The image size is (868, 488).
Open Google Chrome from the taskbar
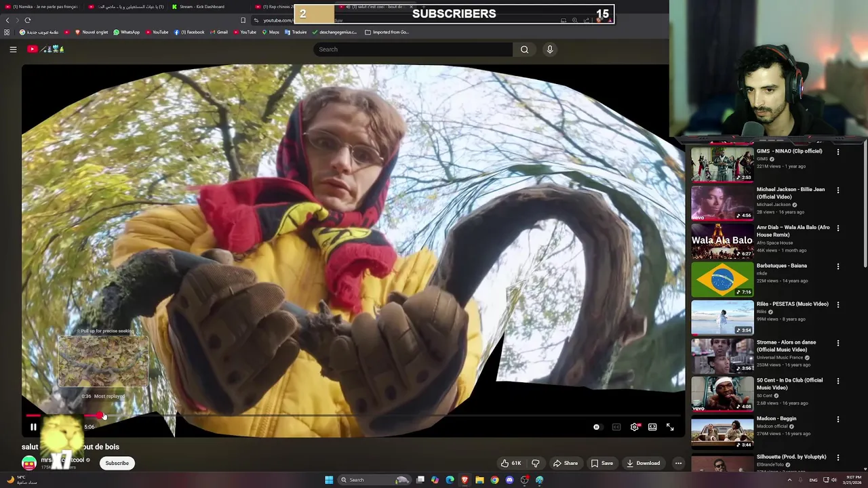[494, 480]
